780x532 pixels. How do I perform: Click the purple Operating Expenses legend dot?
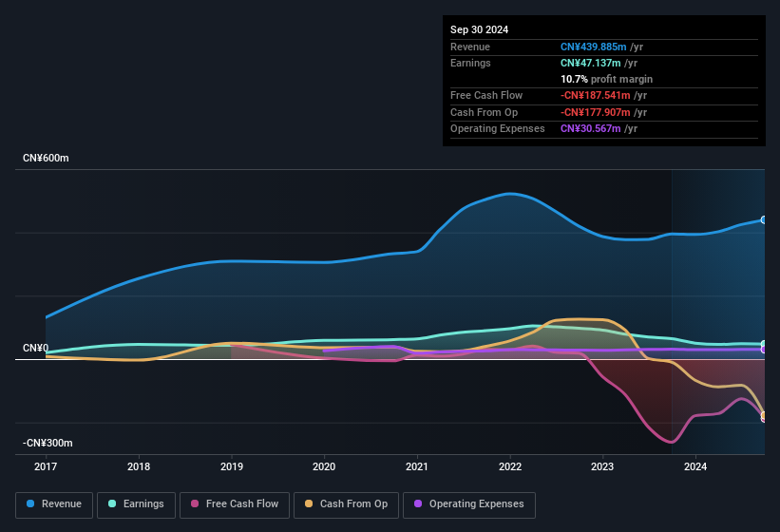pyautogui.click(x=418, y=503)
